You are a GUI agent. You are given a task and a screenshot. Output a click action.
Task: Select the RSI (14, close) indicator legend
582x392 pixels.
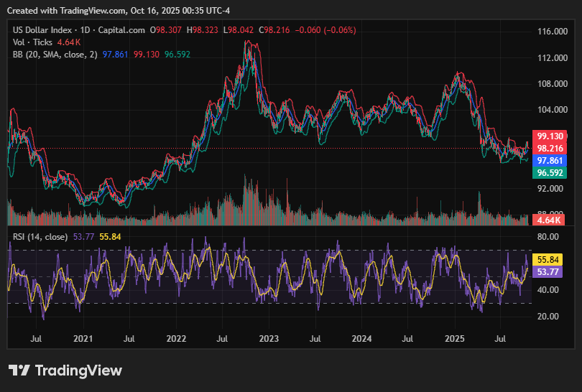40,236
